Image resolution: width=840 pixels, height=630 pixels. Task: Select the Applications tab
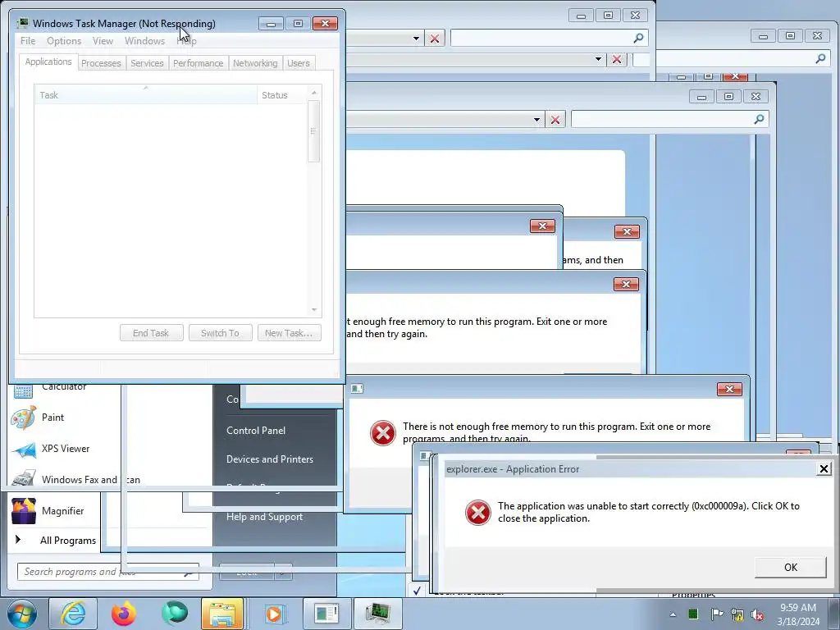tap(48, 62)
